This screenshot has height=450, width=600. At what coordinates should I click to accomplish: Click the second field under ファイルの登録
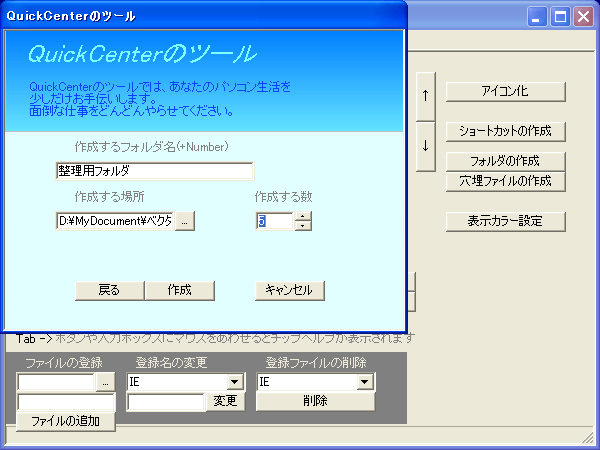(66, 402)
